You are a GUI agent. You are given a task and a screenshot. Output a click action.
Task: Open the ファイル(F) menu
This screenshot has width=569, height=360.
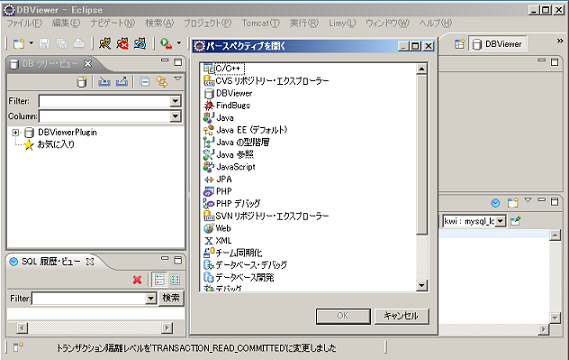tap(24, 23)
